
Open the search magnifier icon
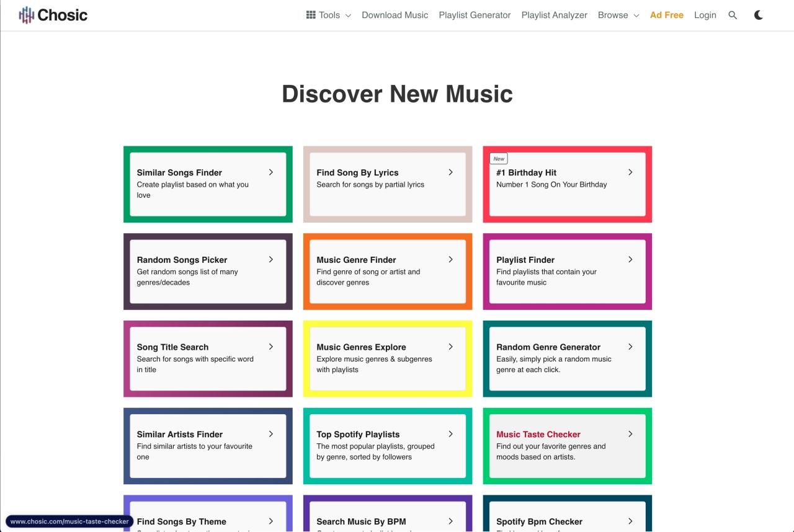(x=733, y=15)
